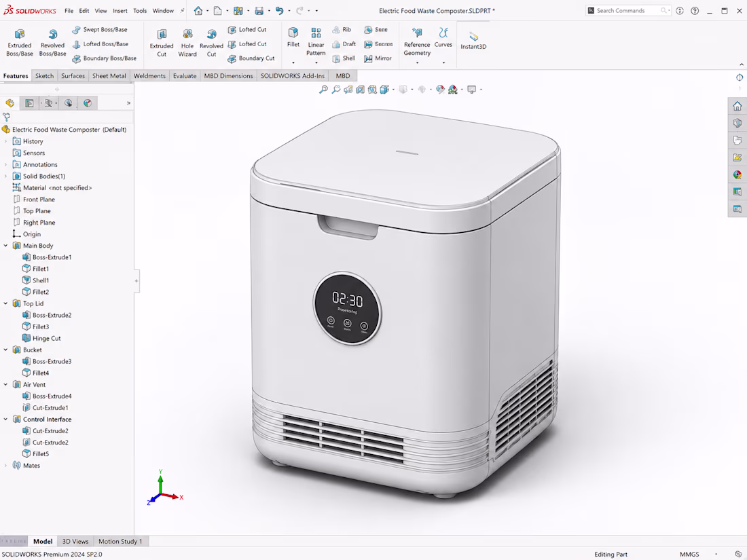Open Reference Geometry tools
The height and width of the screenshot is (560, 747).
(x=417, y=41)
